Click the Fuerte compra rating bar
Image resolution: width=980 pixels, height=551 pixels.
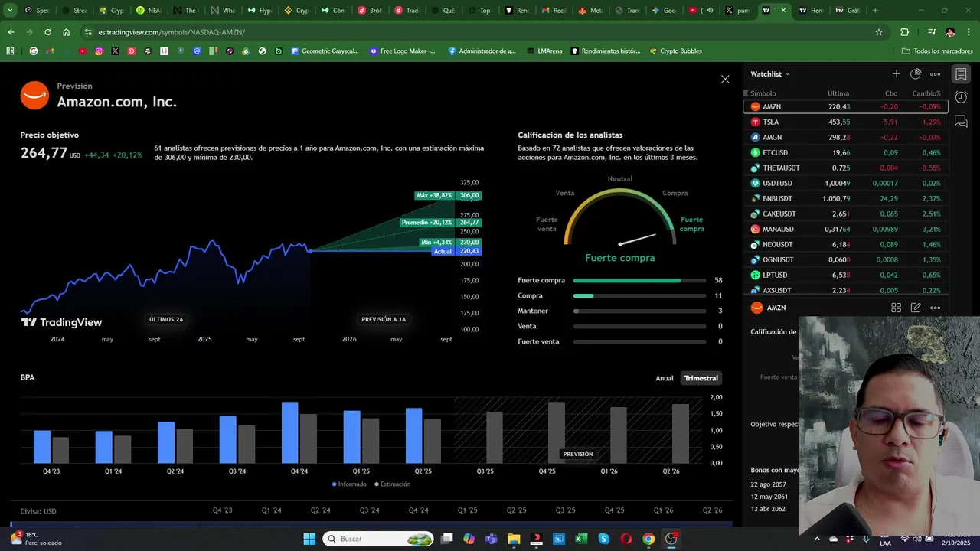[639, 281]
